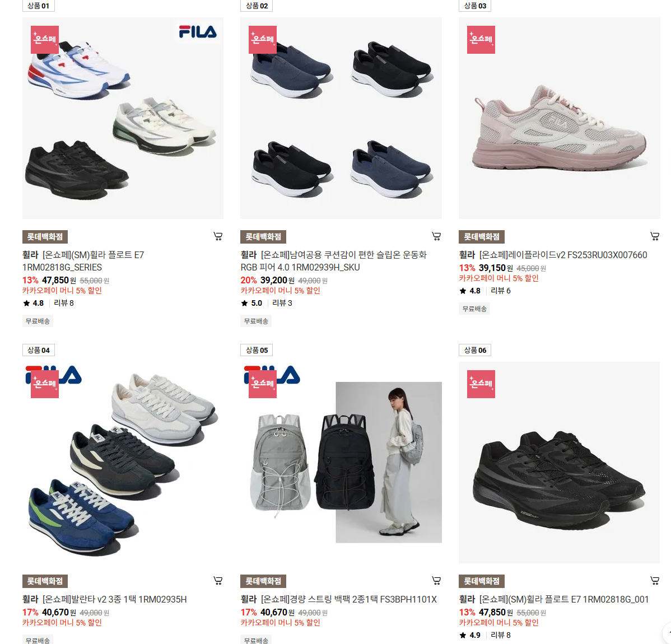Open pink Rayflide sneaker image

560,118
